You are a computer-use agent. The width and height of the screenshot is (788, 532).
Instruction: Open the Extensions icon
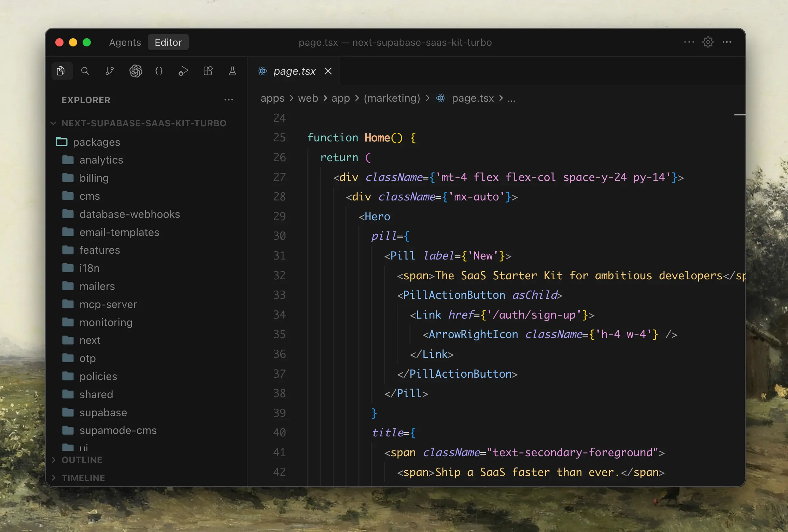click(x=208, y=71)
